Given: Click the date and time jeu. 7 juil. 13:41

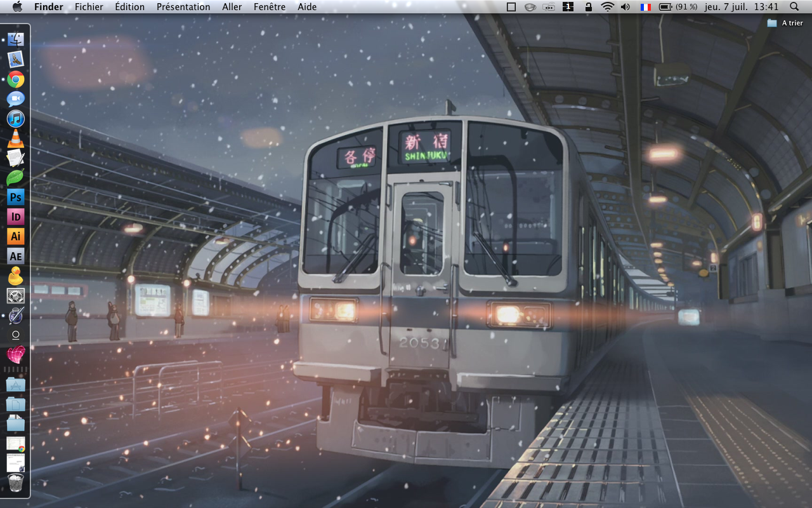Looking at the screenshot, I should pyautogui.click(x=741, y=7).
